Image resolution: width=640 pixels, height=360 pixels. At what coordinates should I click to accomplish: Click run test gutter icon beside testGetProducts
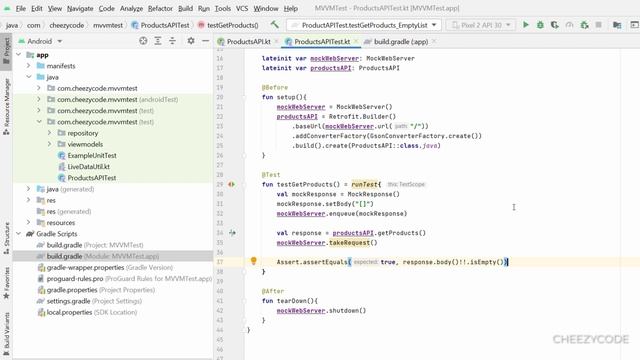coord(231,184)
